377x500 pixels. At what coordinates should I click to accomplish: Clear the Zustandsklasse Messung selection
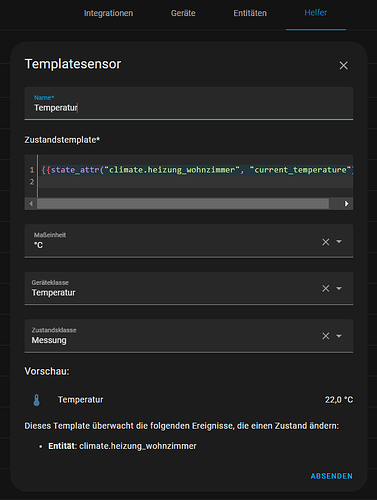point(326,336)
